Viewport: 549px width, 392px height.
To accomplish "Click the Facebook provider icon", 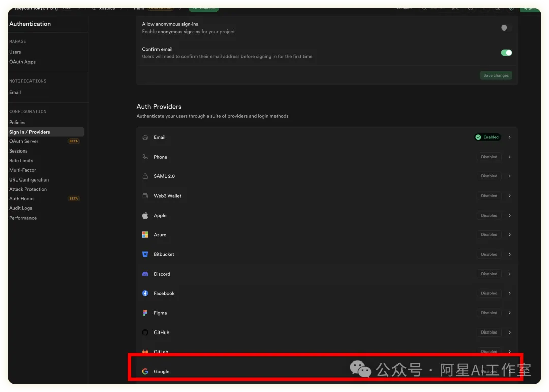I will 145,293.
